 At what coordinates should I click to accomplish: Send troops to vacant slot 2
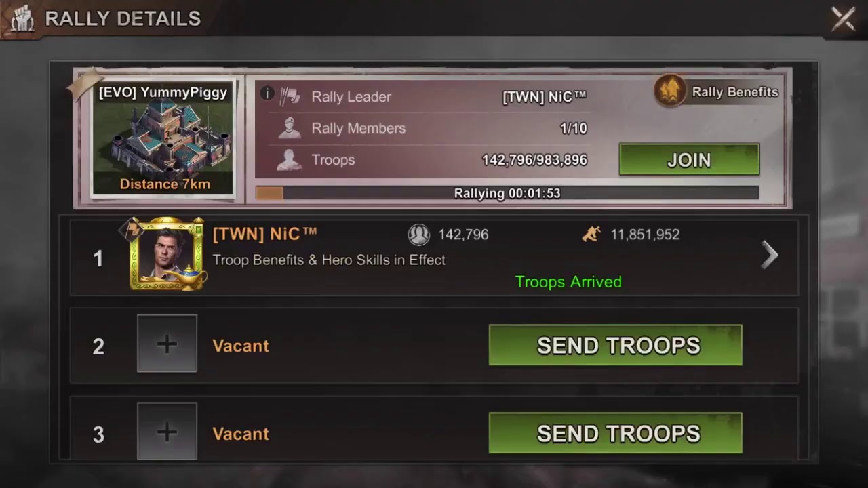(615, 345)
